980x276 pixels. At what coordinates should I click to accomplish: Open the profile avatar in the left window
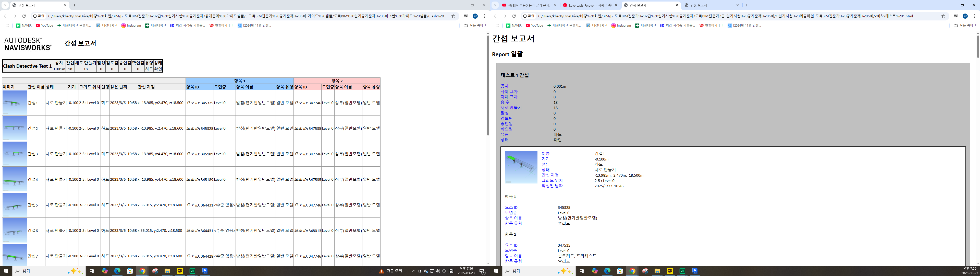pos(475,16)
